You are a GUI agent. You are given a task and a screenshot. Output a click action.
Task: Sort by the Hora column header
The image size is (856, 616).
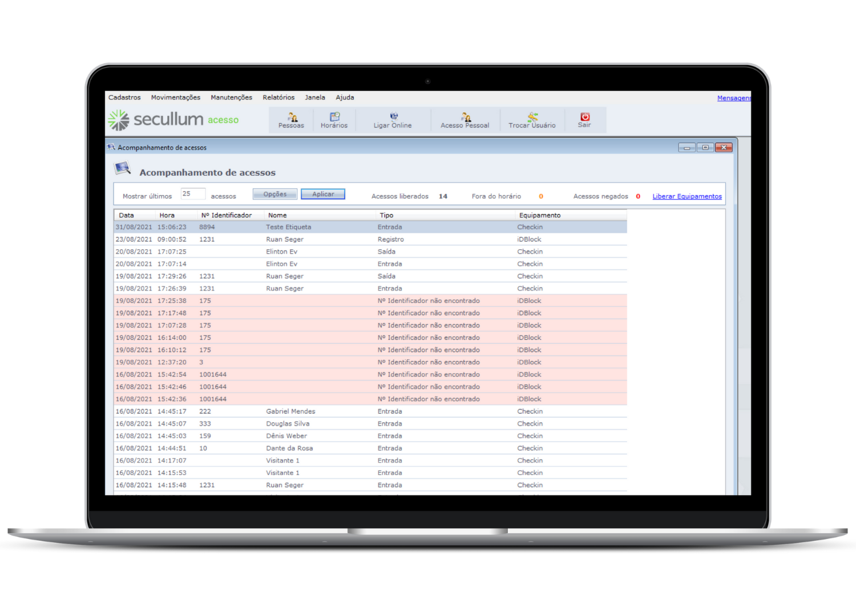pyautogui.click(x=167, y=215)
